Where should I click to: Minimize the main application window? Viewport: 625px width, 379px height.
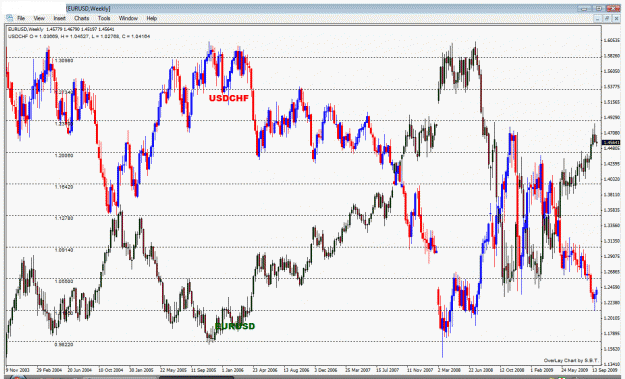(x=584, y=8)
